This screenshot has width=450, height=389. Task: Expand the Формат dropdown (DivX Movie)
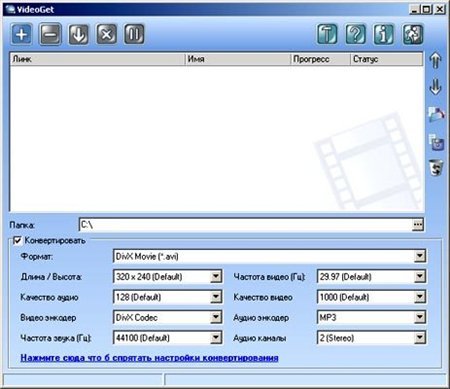420,256
